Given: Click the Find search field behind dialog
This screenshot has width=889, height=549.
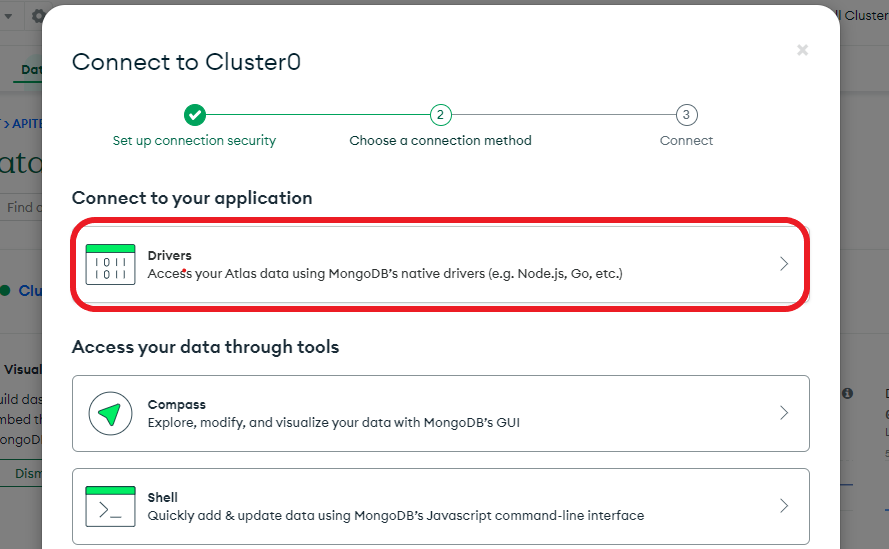Looking at the screenshot, I should coord(22,208).
